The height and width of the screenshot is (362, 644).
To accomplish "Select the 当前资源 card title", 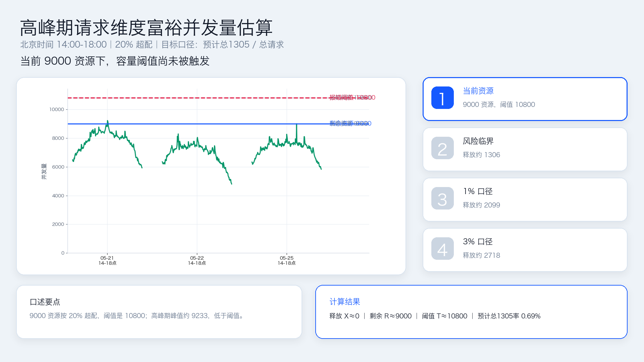I will [478, 91].
